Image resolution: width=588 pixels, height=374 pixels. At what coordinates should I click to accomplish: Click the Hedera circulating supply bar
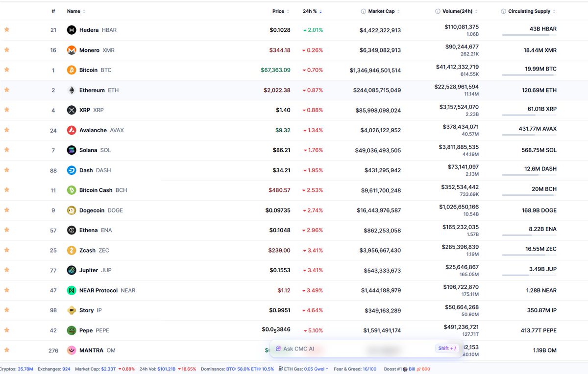click(529, 35)
